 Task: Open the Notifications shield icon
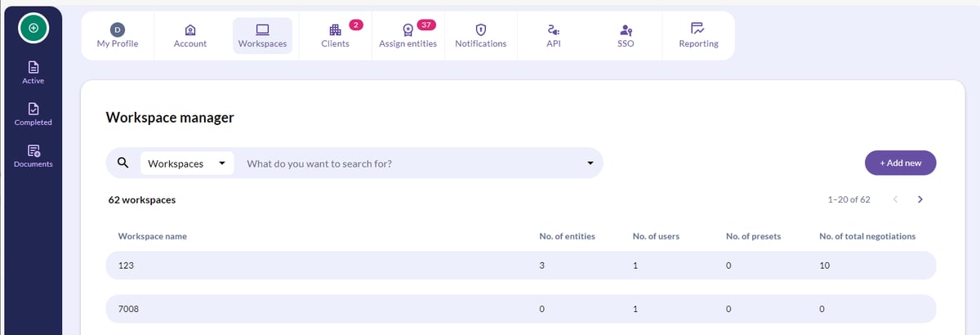pyautogui.click(x=480, y=29)
